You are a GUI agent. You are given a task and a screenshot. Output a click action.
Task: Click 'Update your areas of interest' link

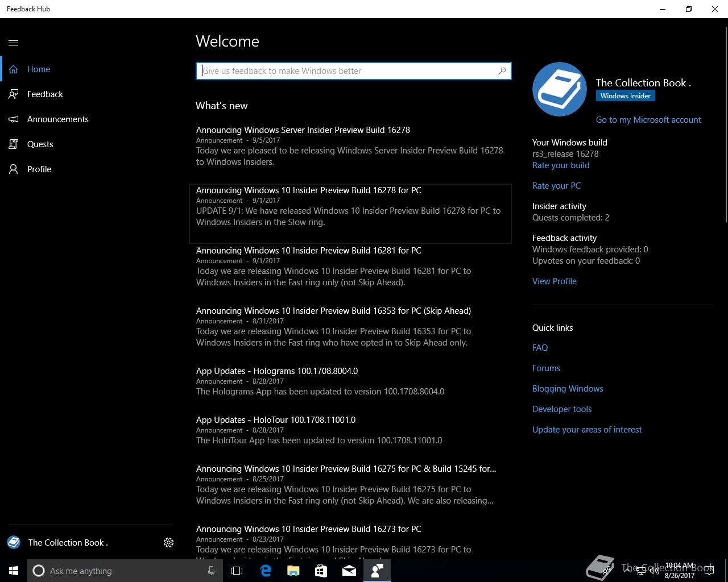pyautogui.click(x=587, y=430)
